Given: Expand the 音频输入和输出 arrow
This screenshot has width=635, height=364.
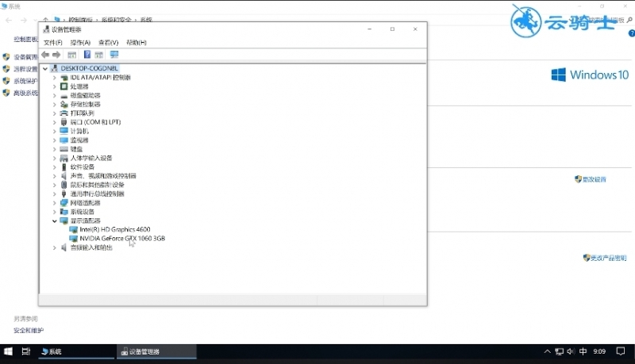Looking at the screenshot, I should click(x=54, y=247).
